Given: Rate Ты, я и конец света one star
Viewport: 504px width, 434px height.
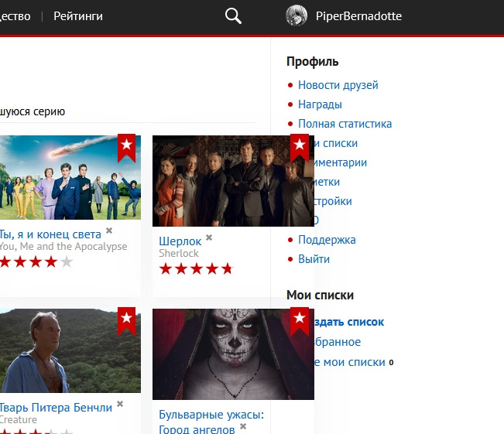Looking at the screenshot, I should [x=5, y=261].
